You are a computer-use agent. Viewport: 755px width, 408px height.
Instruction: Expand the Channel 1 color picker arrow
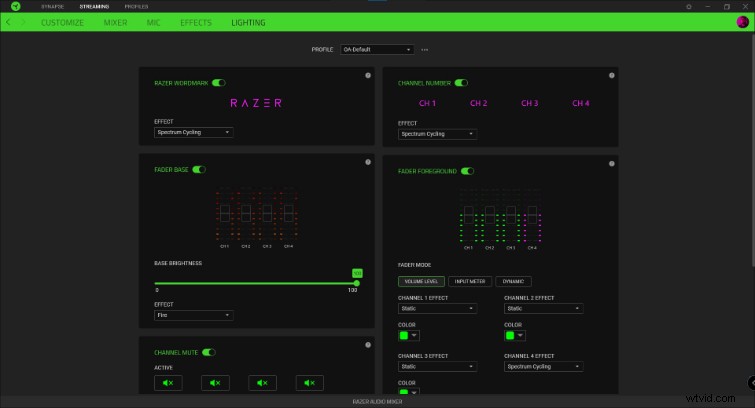point(414,335)
